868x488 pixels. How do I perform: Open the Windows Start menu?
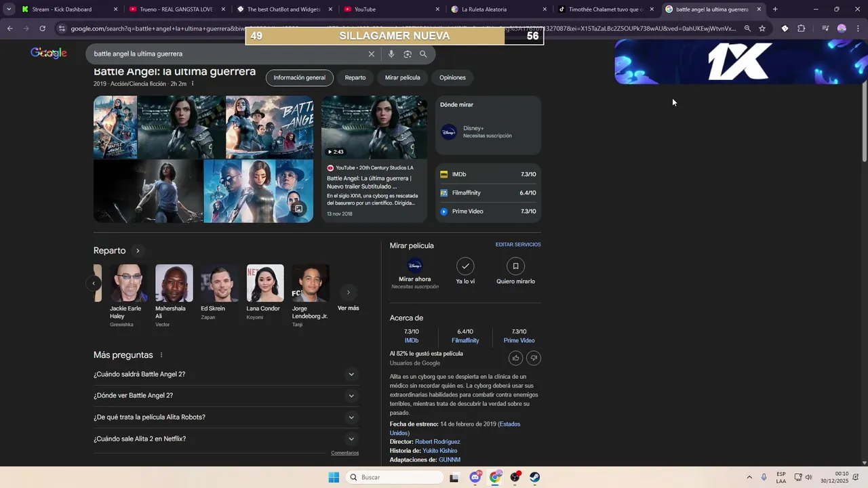(334, 477)
